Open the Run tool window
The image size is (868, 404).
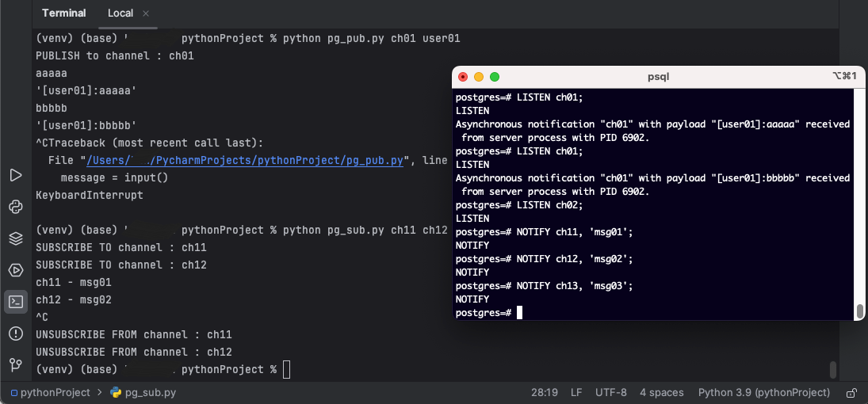click(15, 175)
